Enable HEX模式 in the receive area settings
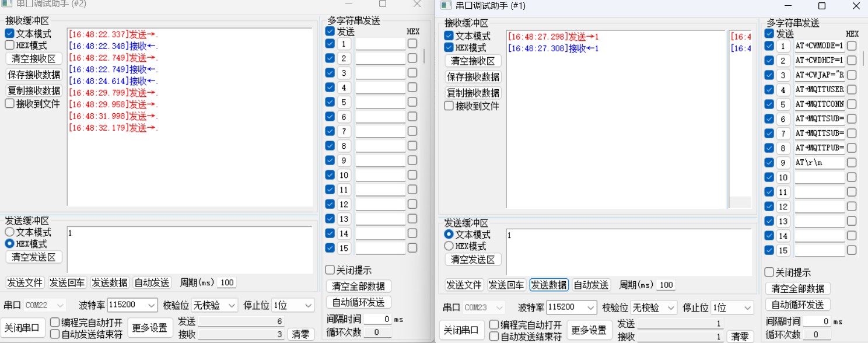868x343 pixels. pos(9,45)
